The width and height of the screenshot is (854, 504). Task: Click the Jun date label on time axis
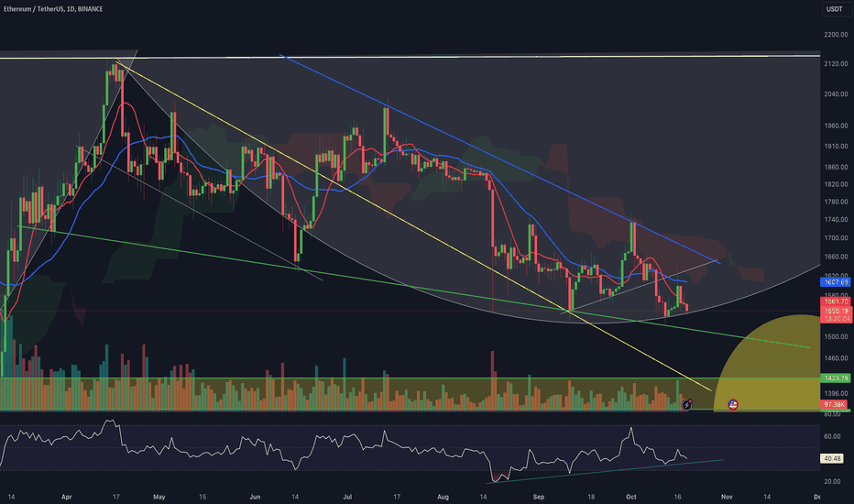click(255, 497)
